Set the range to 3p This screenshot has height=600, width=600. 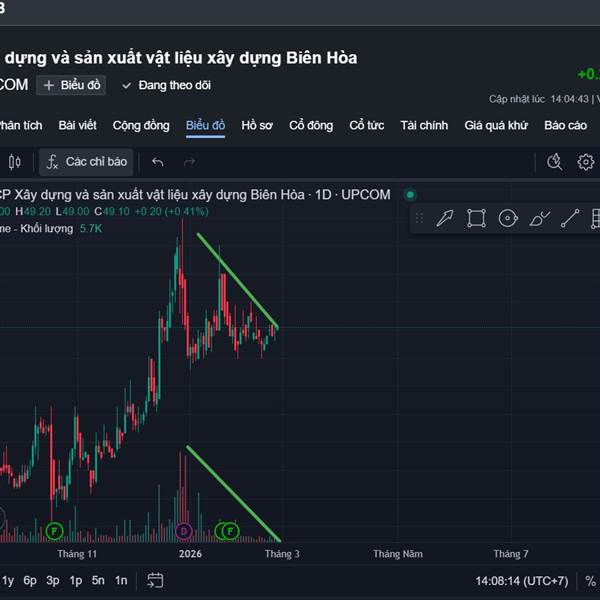point(53,581)
